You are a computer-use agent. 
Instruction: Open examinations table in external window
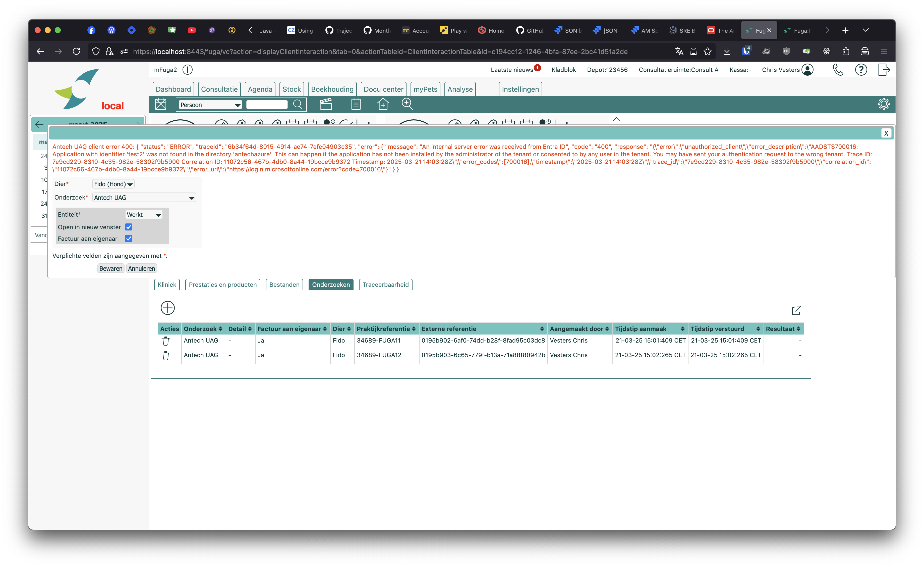click(796, 310)
